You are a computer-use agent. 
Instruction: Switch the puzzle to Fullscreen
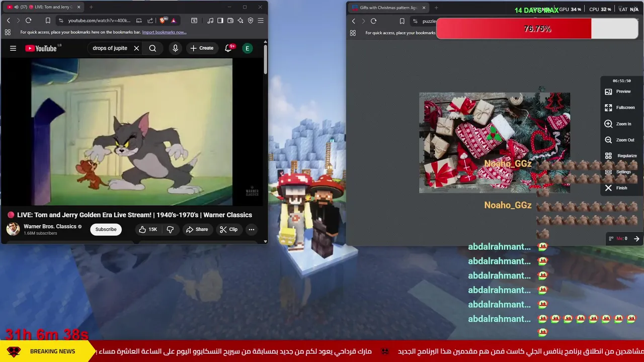[620, 108]
